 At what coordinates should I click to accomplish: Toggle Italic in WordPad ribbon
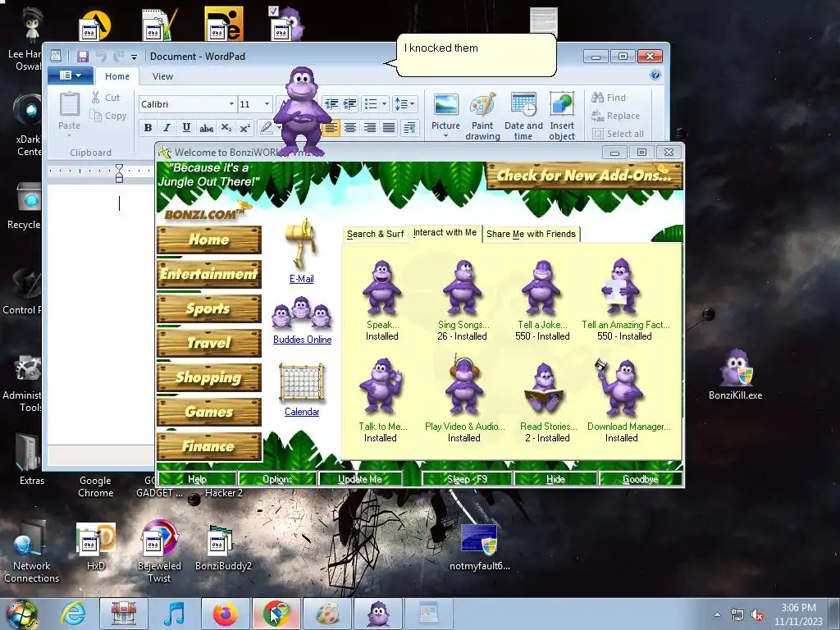tap(167, 127)
